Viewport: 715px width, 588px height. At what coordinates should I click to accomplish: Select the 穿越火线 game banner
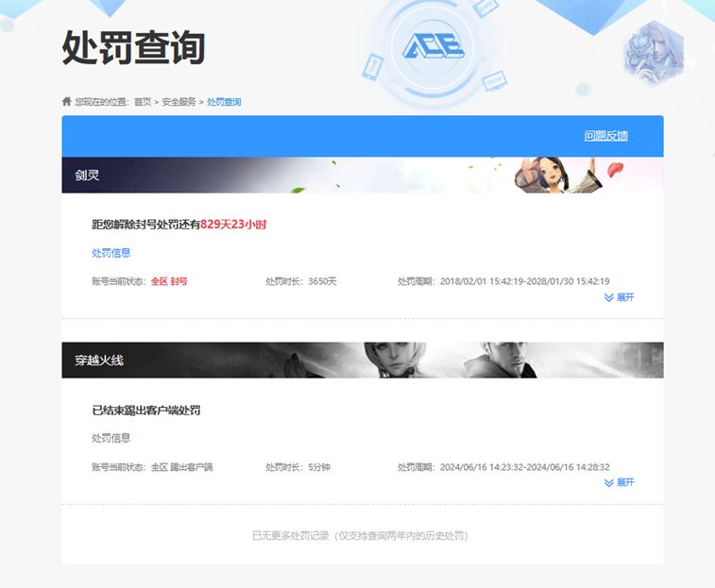(x=363, y=361)
